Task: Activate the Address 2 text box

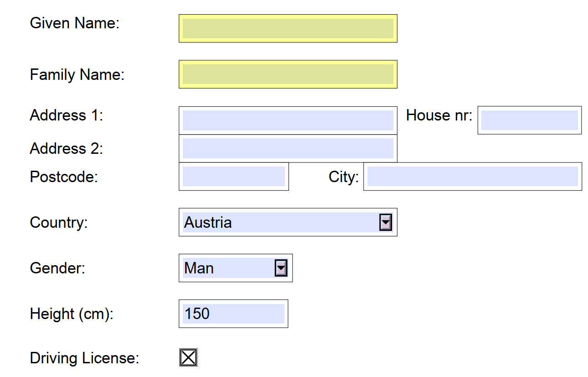Action: pyautogui.click(x=288, y=148)
